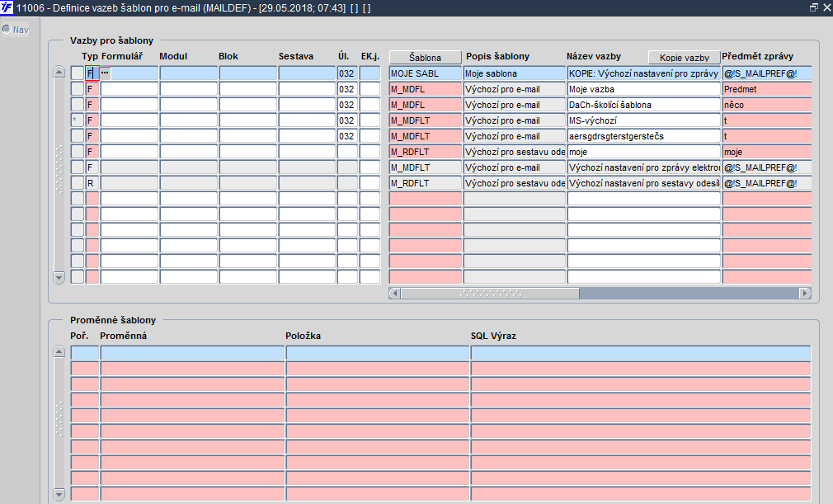833x504 pixels.
Task: Restore the window using title bar restore icon
Action: (x=814, y=8)
